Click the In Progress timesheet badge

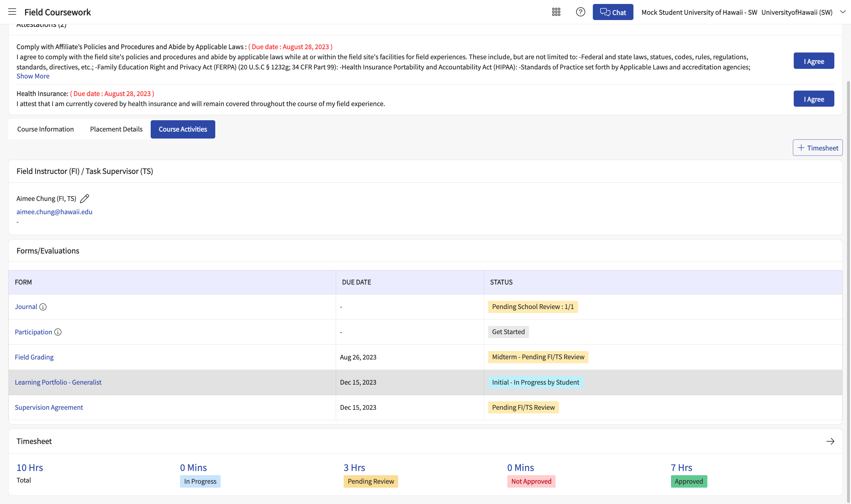pyautogui.click(x=200, y=481)
